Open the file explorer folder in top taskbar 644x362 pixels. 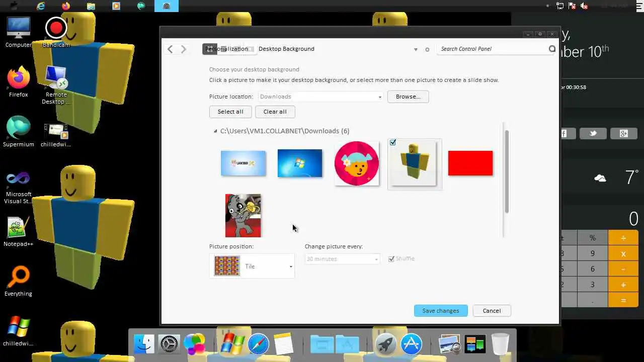[91, 6]
